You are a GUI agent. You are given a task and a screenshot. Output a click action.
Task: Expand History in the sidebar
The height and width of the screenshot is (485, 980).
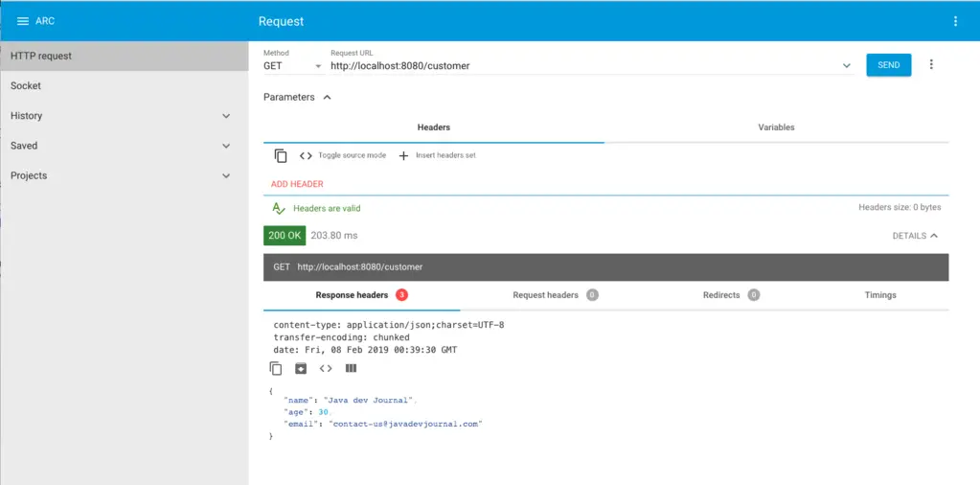click(226, 116)
